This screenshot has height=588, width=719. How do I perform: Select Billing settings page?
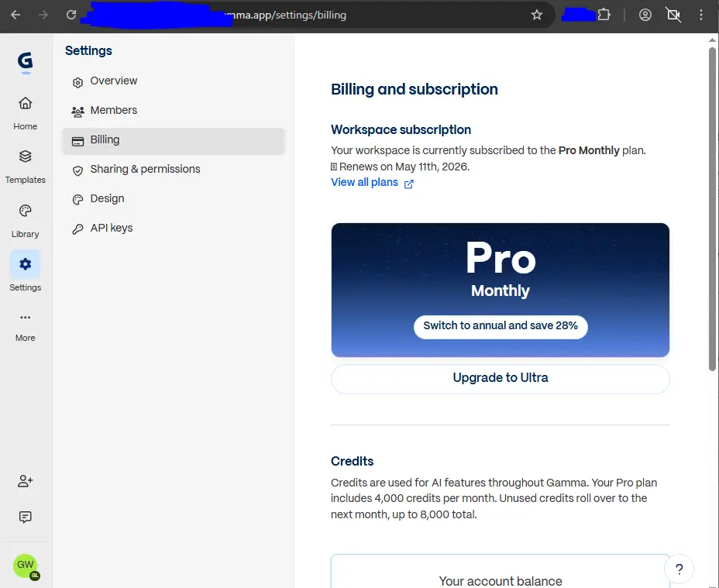click(174, 140)
